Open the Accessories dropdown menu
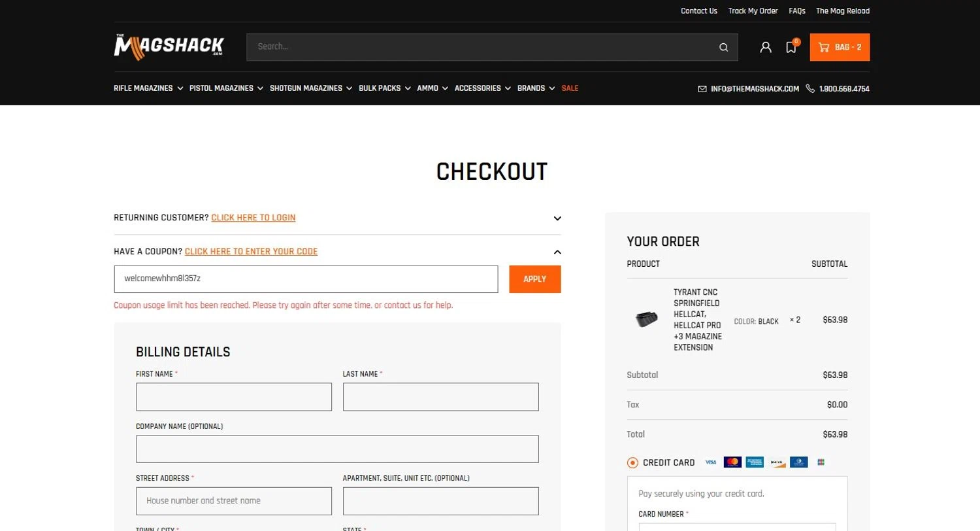 pyautogui.click(x=482, y=88)
